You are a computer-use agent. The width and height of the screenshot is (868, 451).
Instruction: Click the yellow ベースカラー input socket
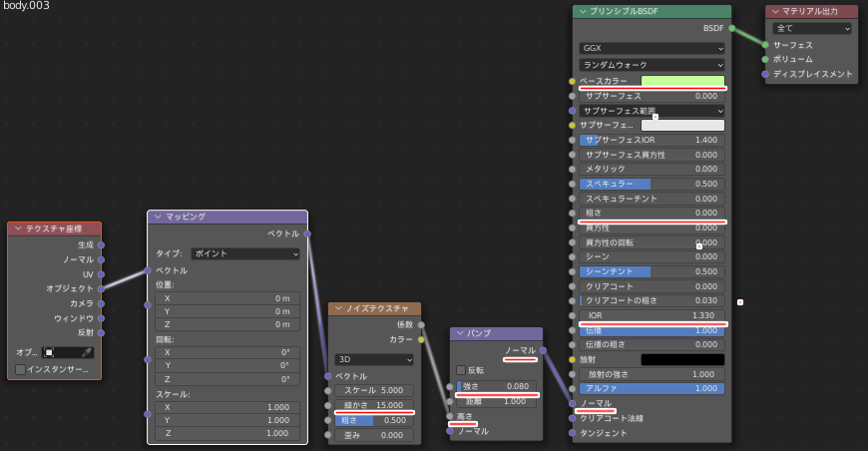(573, 81)
